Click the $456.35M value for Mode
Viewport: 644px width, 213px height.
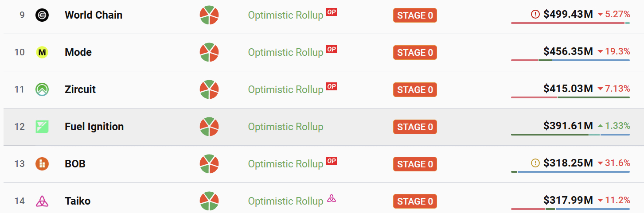coord(568,52)
